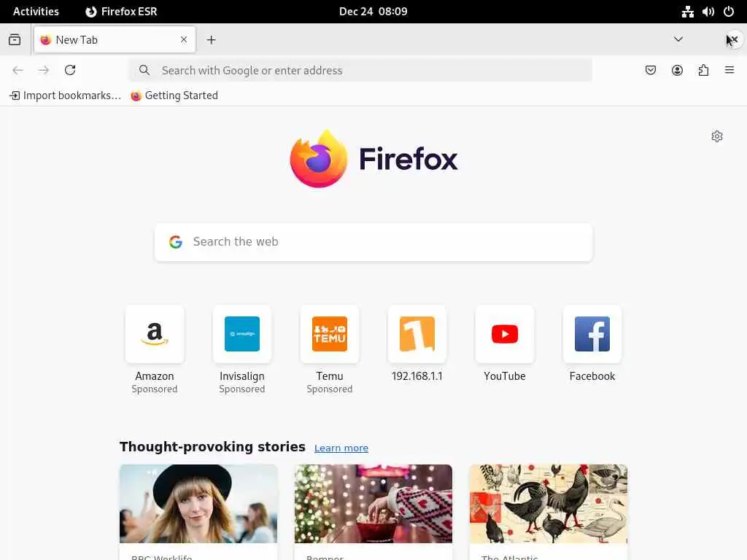Select the New Tab tab
Screen dimensions: 747x560
pos(115,39)
